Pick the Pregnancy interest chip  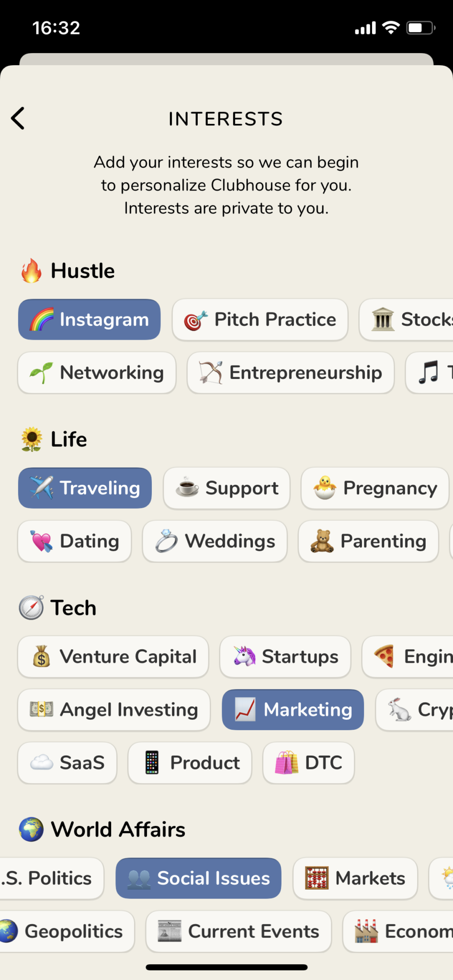click(x=375, y=488)
